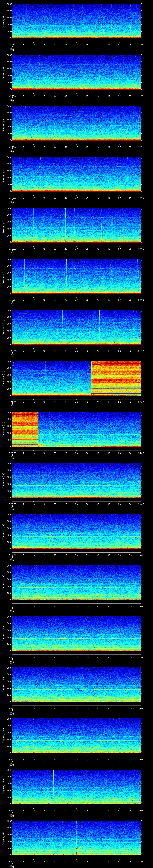The image size is (153, 868).
Task: Select the spectrogram panel beginning at 2:16:00
Action: point(77,123)
